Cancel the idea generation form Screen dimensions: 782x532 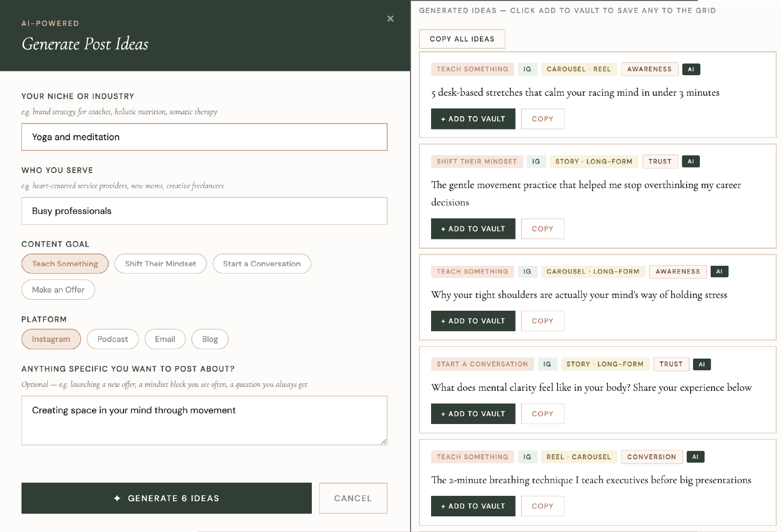point(353,498)
